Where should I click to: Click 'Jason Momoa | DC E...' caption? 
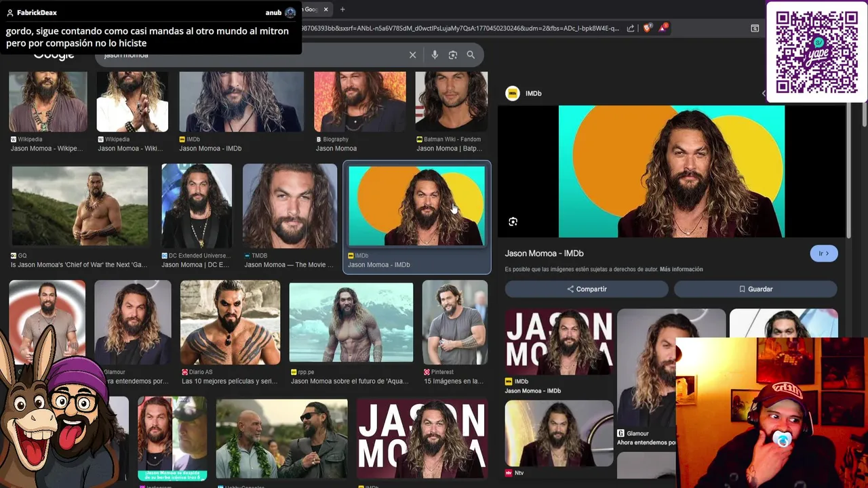(195, 265)
